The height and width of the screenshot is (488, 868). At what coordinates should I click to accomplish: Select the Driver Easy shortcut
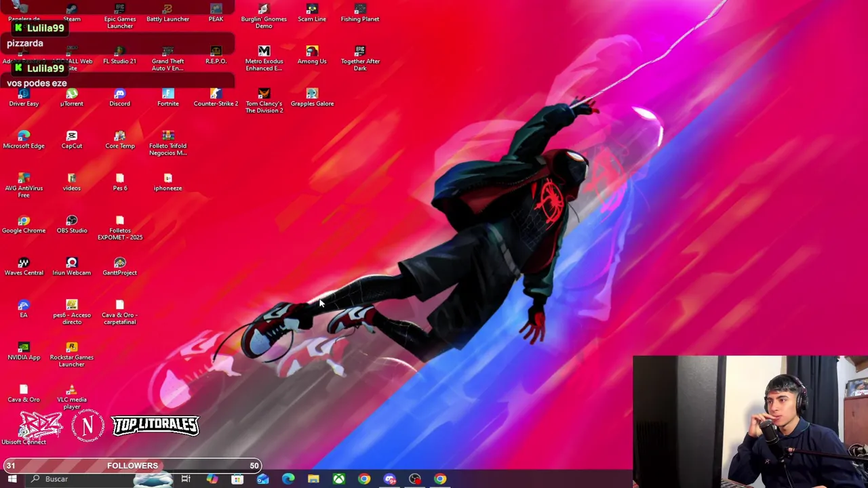point(24,98)
